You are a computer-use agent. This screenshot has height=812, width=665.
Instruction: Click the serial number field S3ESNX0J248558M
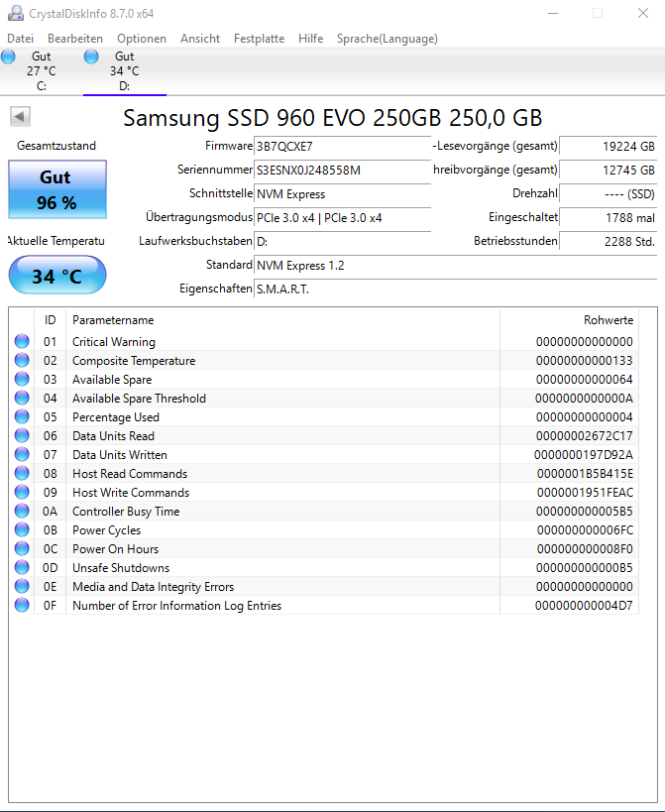(x=342, y=171)
